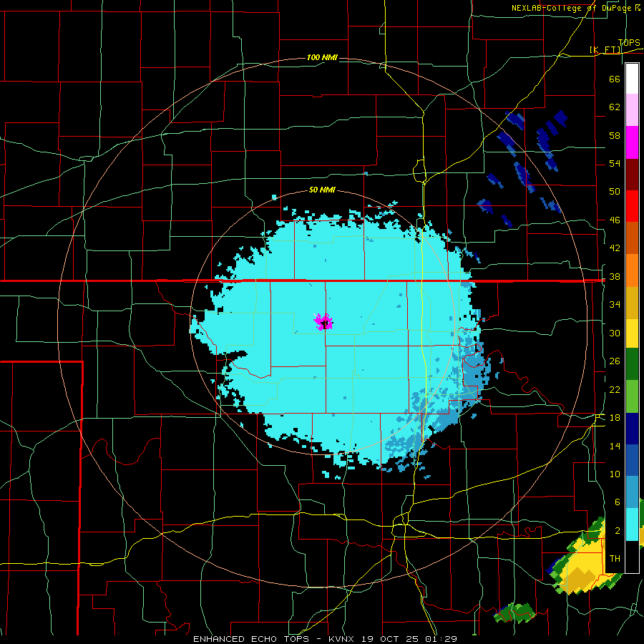Click the 2 value on the legend
Image resolution: width=644 pixels, height=644 pixels.
[617, 531]
